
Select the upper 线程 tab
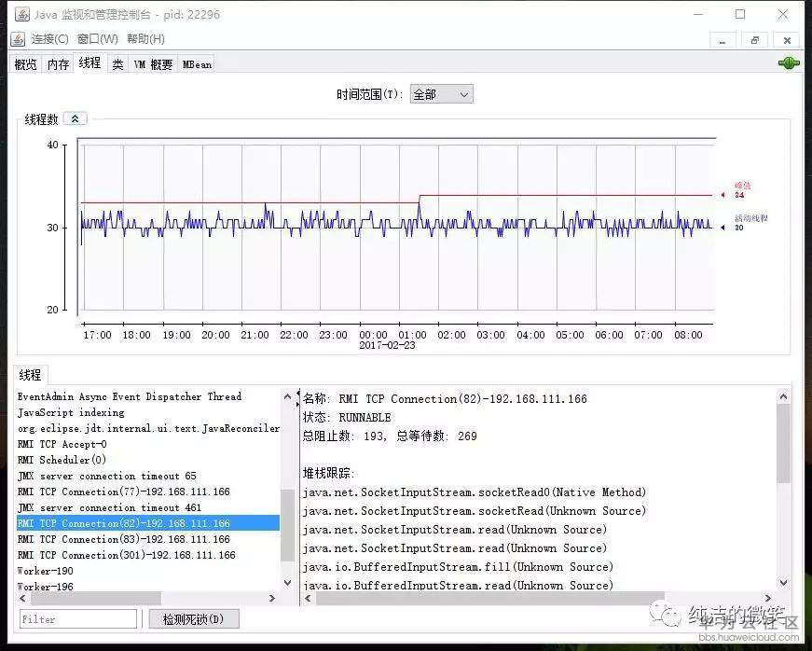pyautogui.click(x=89, y=62)
